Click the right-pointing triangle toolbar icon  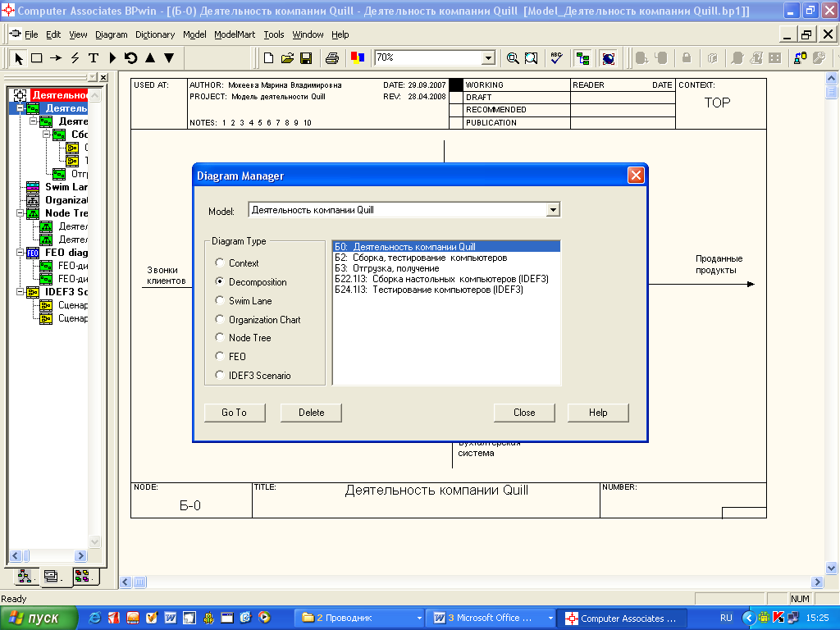(112, 58)
